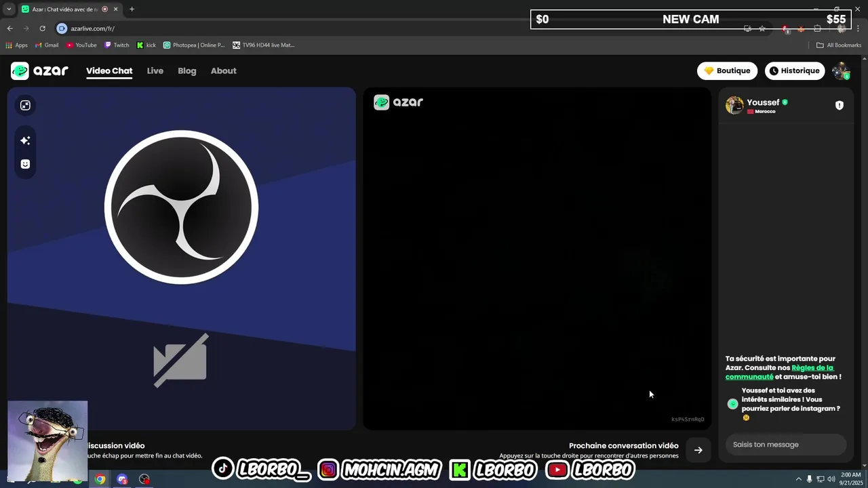Expand the system tray hidden icons chevron
The image size is (868, 488).
[x=798, y=479]
